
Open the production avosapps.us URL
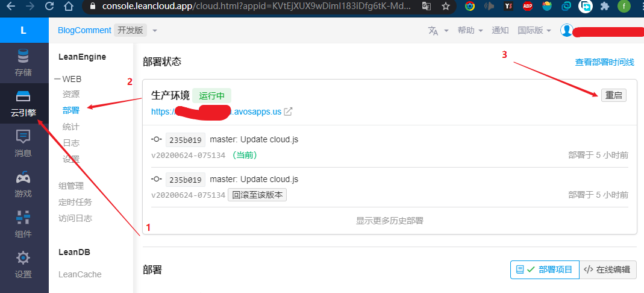216,112
